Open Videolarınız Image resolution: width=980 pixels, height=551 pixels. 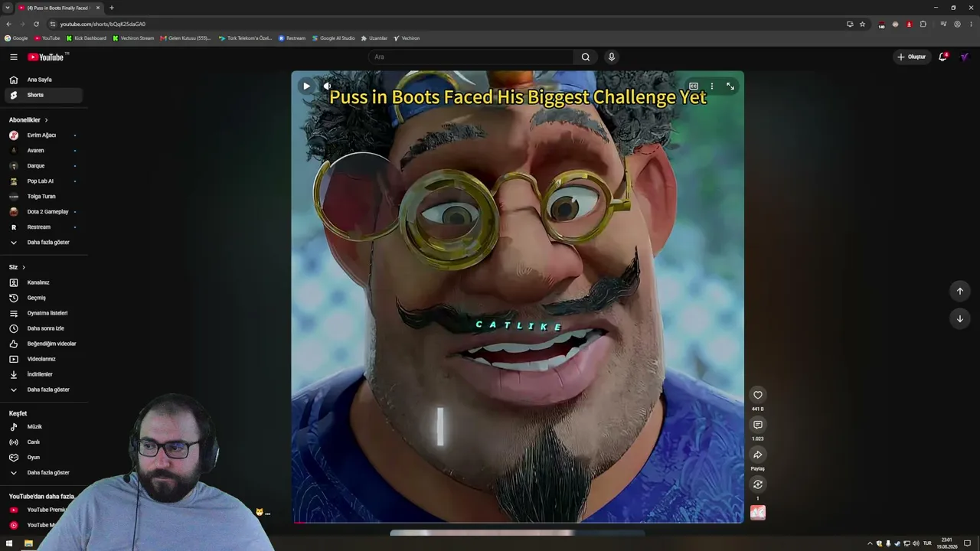click(x=44, y=359)
